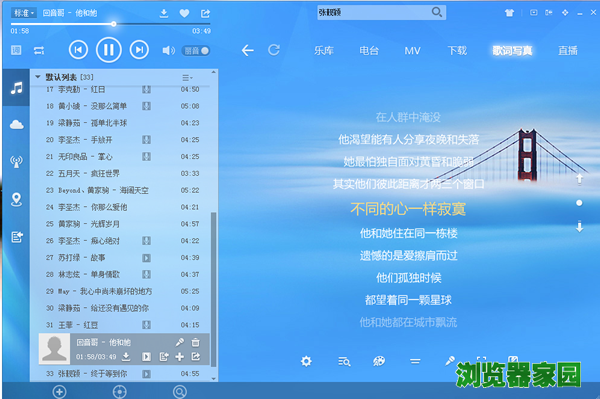
Task: Go back with the left arrow
Action: click(248, 50)
